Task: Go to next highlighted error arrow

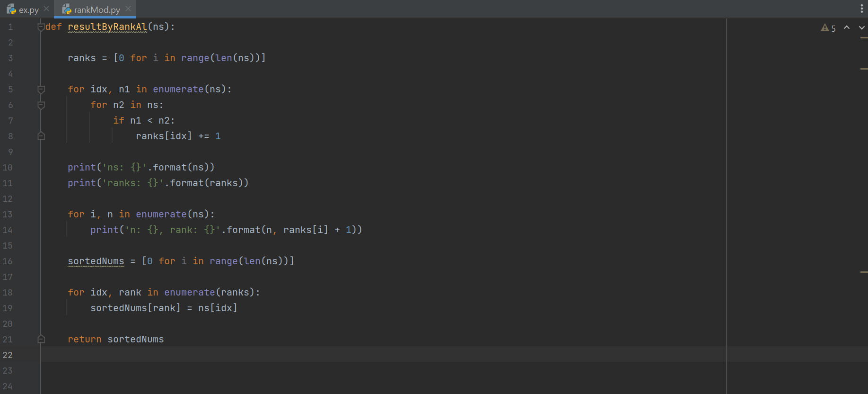Action: (861, 28)
